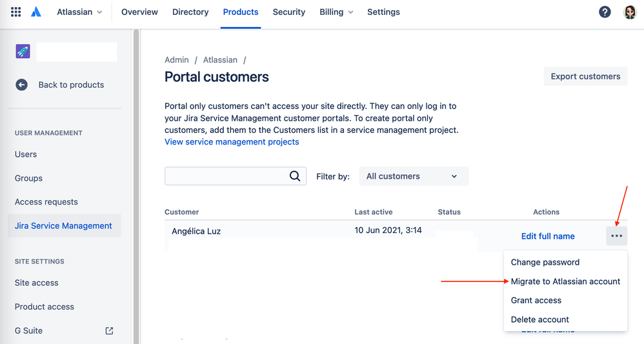Click the Angélica Luz customer name

point(196,231)
